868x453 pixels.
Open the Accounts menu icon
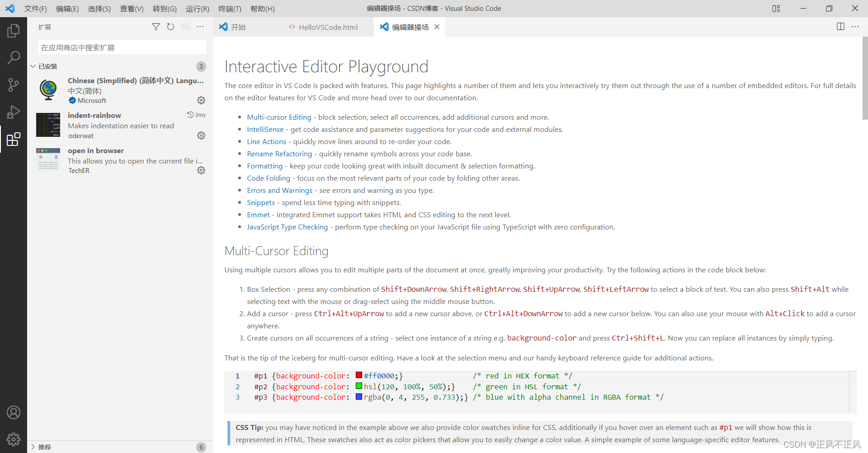(x=14, y=412)
